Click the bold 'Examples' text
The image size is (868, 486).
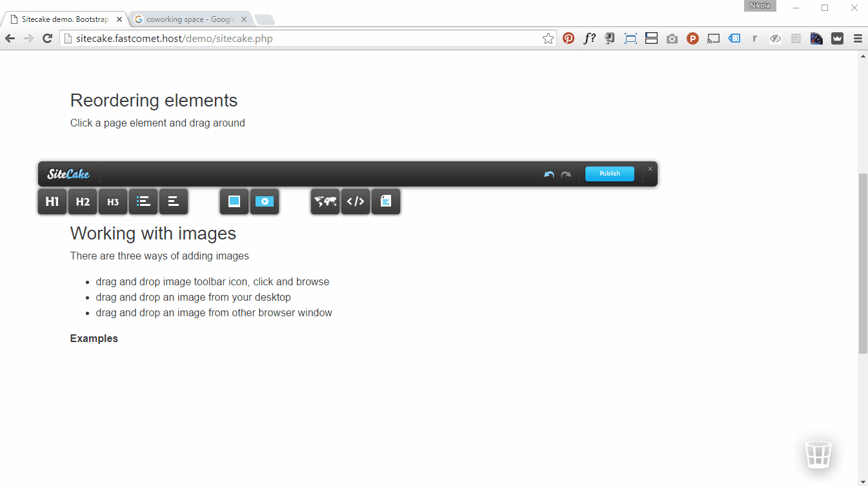(94, 338)
